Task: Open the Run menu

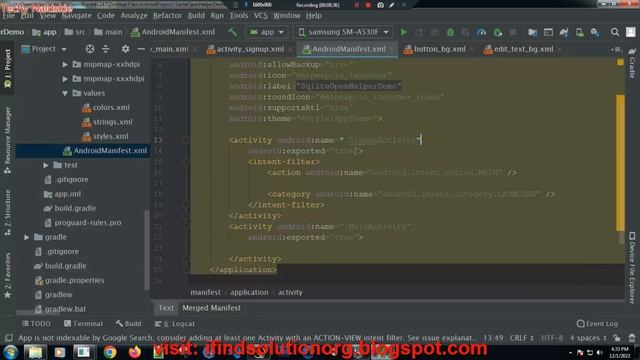Action: pyautogui.click(x=217, y=16)
